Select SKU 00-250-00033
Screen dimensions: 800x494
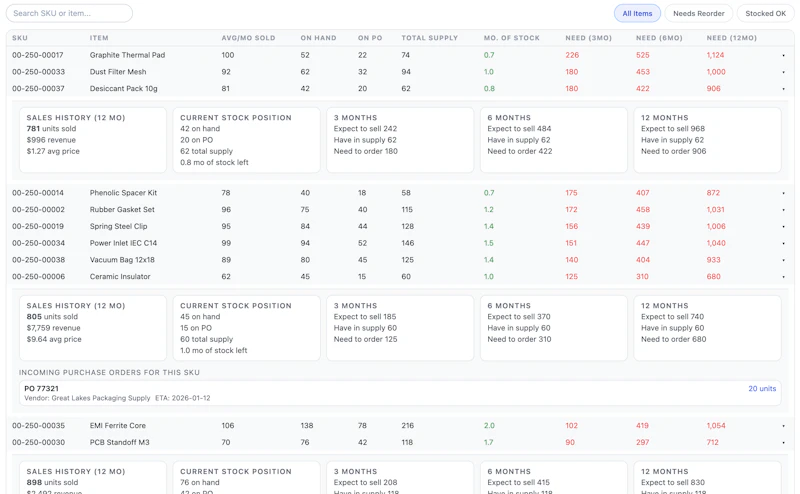point(38,72)
